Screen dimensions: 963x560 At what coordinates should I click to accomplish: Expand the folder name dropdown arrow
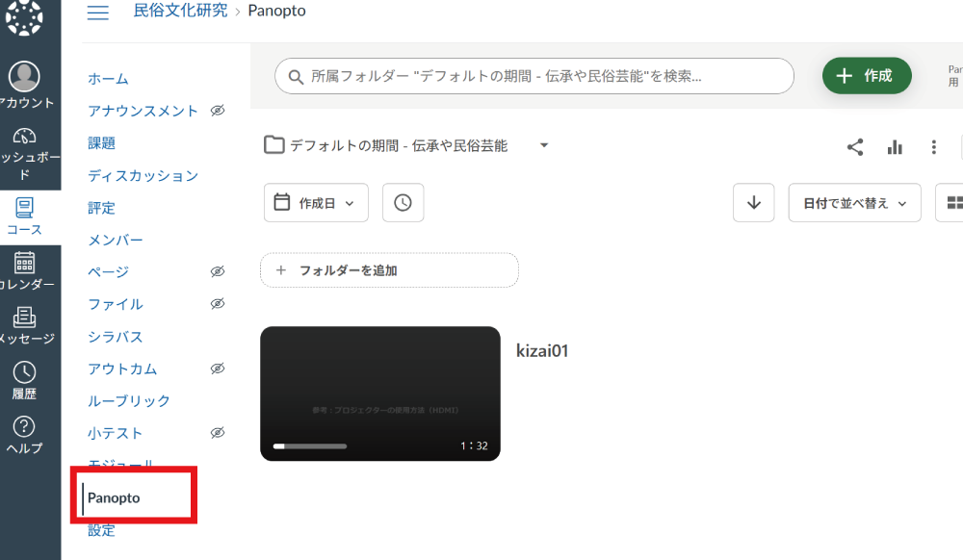pyautogui.click(x=544, y=146)
